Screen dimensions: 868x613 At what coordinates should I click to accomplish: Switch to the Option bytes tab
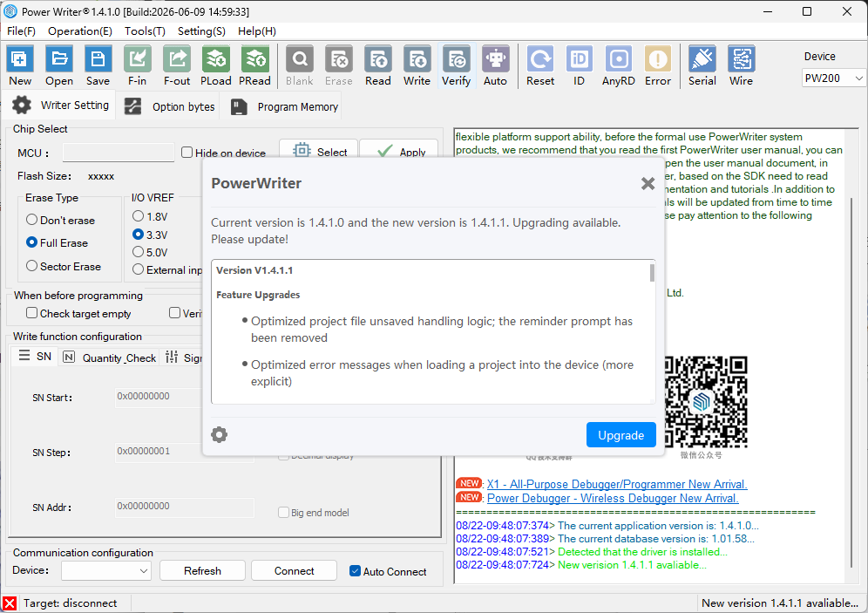click(x=169, y=106)
